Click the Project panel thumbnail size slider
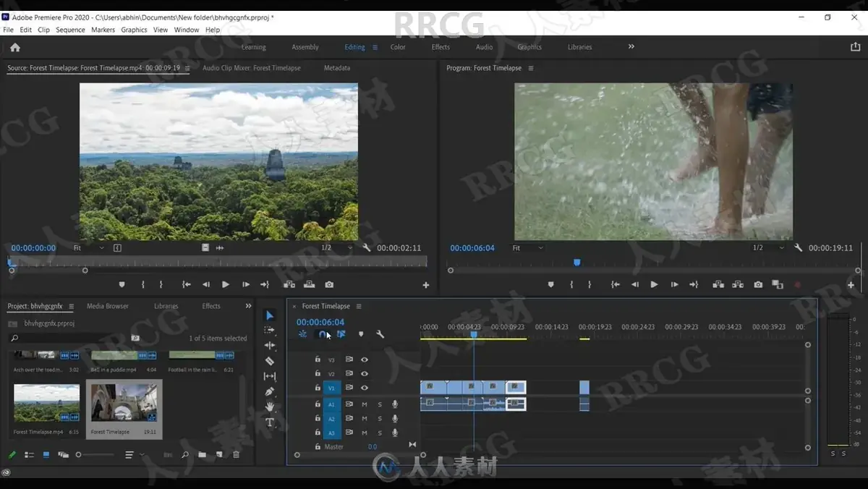 (95, 455)
